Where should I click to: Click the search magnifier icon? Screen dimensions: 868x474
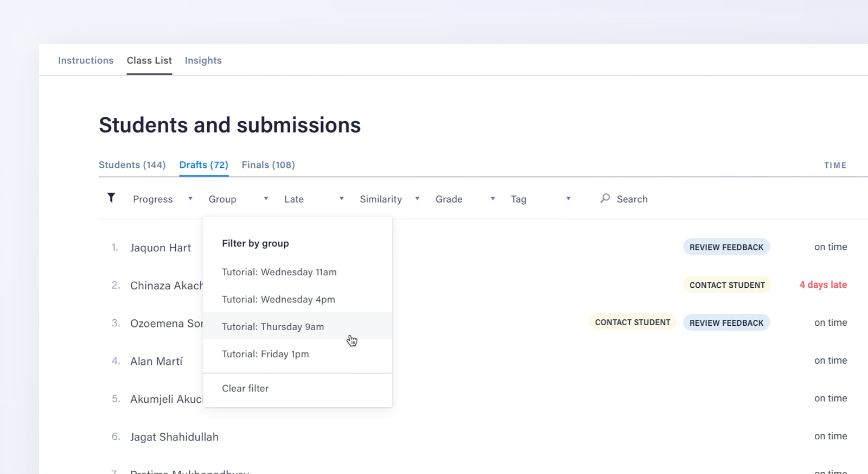pyautogui.click(x=605, y=199)
